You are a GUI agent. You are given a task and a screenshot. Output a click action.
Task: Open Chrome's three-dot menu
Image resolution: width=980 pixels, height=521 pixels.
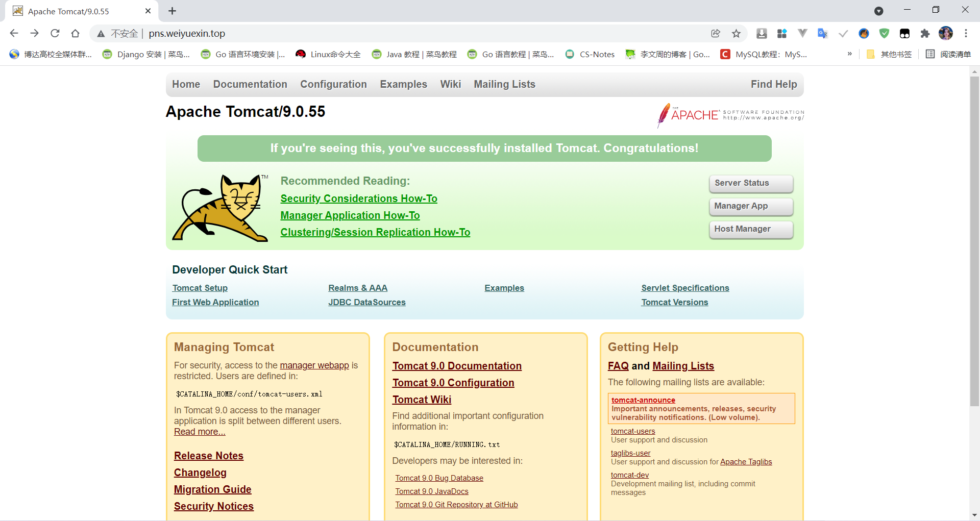point(966,33)
